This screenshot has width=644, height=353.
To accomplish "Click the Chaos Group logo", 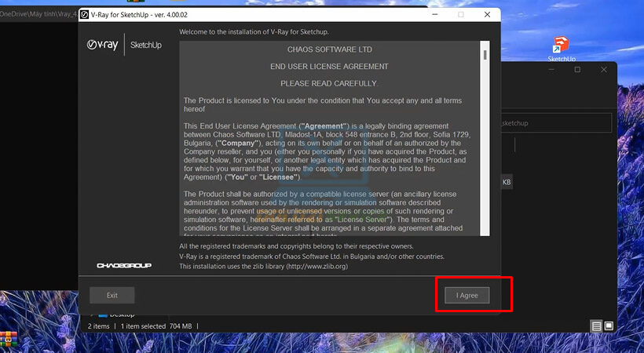I will pos(123,265).
